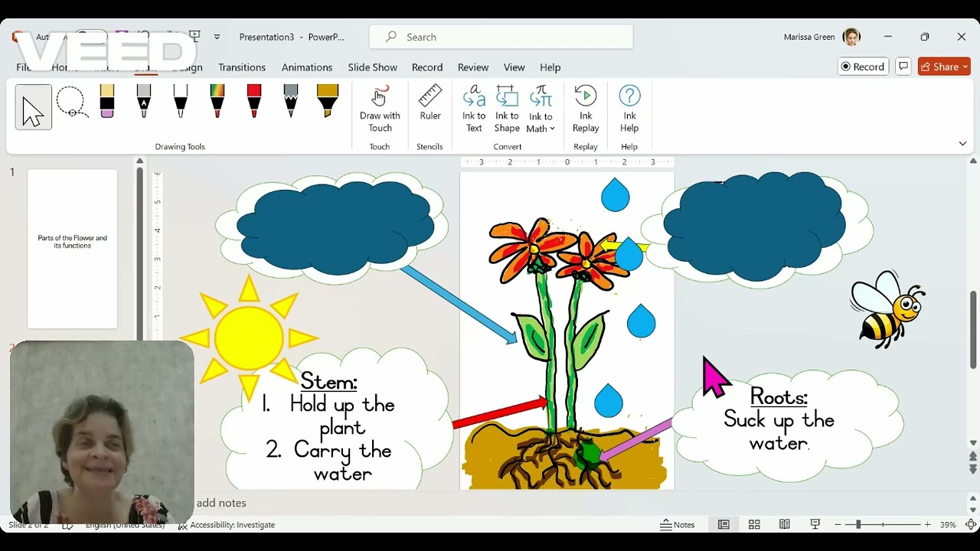980x551 pixels.
Task: Select the eraser tool
Action: [x=106, y=101]
